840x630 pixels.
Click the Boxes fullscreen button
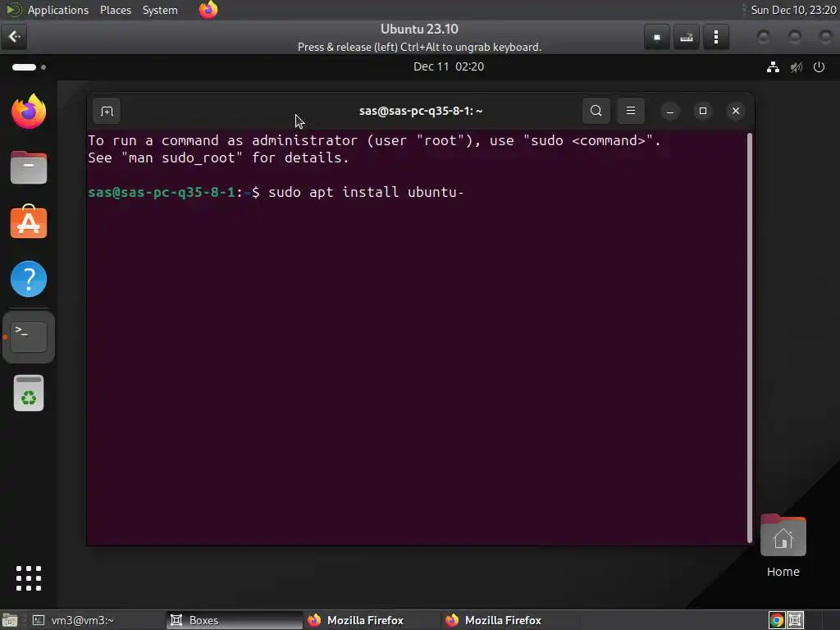(x=657, y=37)
